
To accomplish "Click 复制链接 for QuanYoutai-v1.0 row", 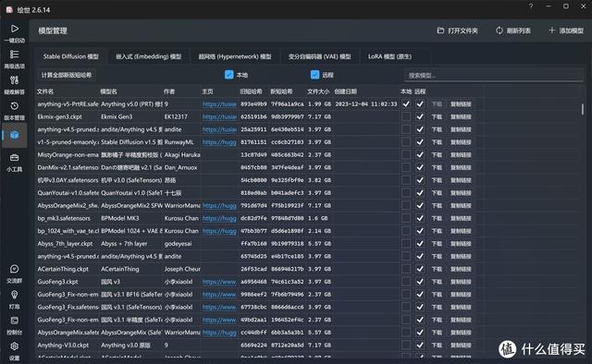I will click(x=461, y=193).
